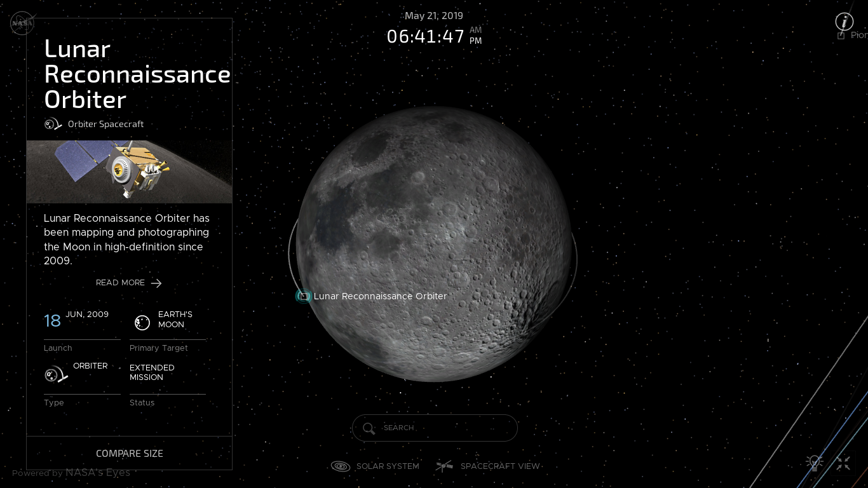Select the AM indicator
Viewport: 868px width, 488px height.
pos(475,30)
